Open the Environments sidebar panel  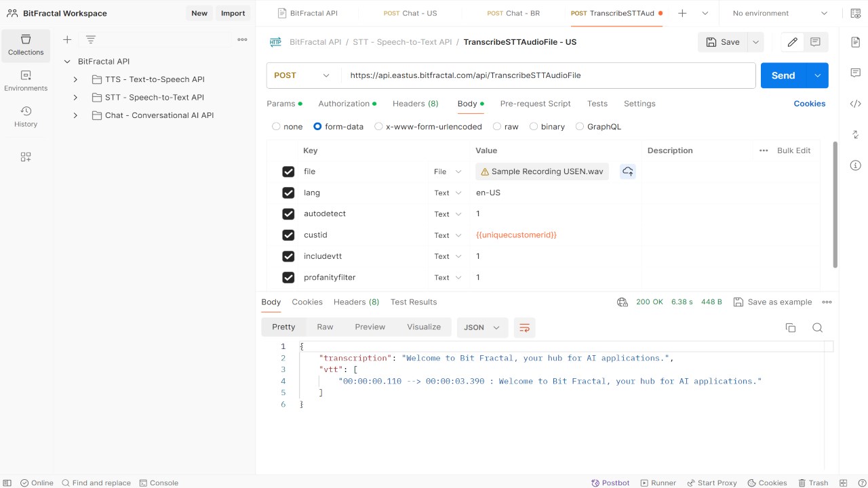[x=26, y=81]
